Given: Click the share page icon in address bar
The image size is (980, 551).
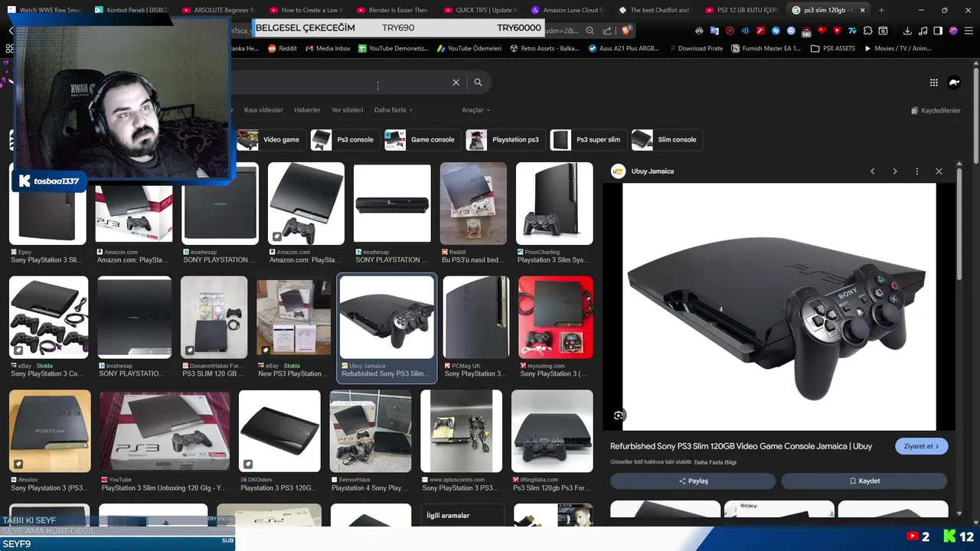Looking at the screenshot, I should [x=607, y=31].
